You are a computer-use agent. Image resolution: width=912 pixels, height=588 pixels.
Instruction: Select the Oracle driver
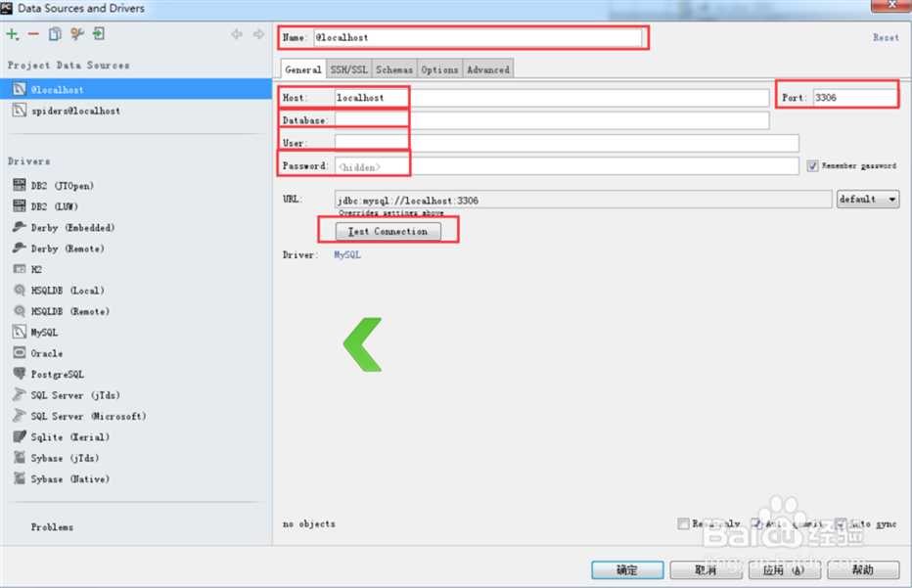(x=46, y=353)
